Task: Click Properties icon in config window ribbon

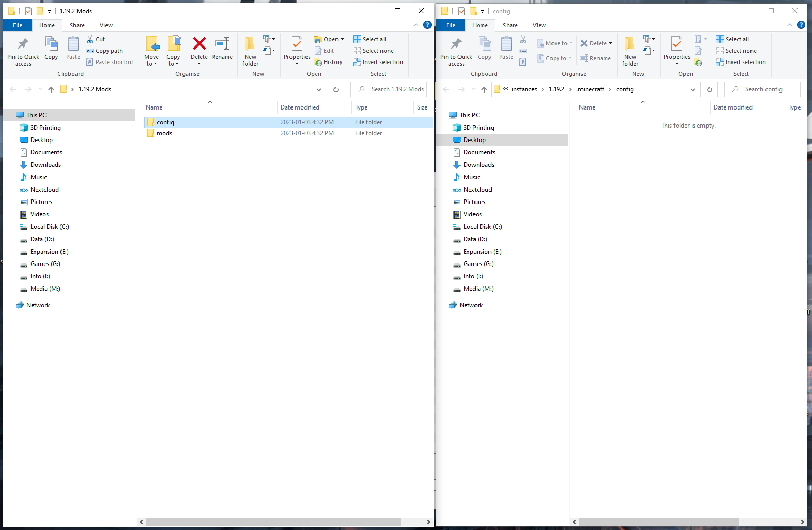Action: tap(677, 44)
